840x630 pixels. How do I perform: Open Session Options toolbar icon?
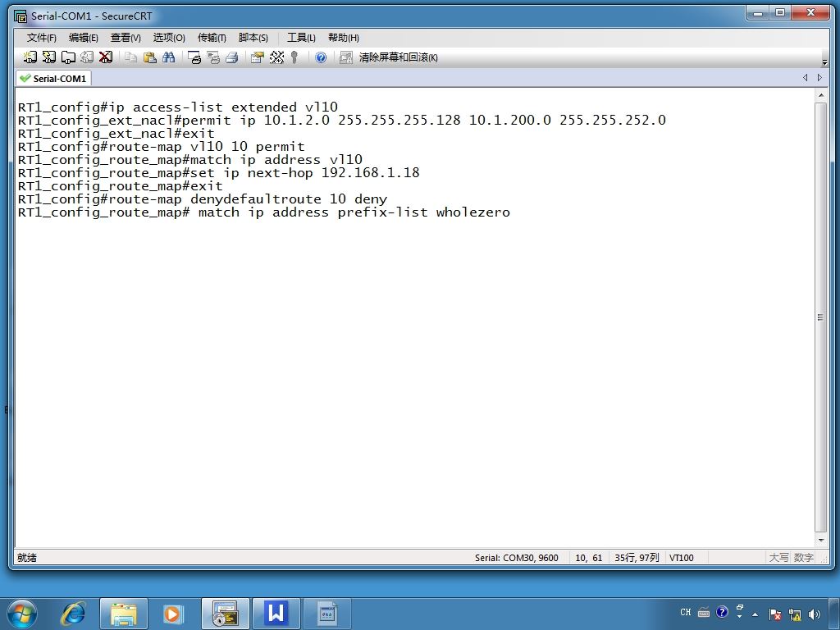[257, 57]
